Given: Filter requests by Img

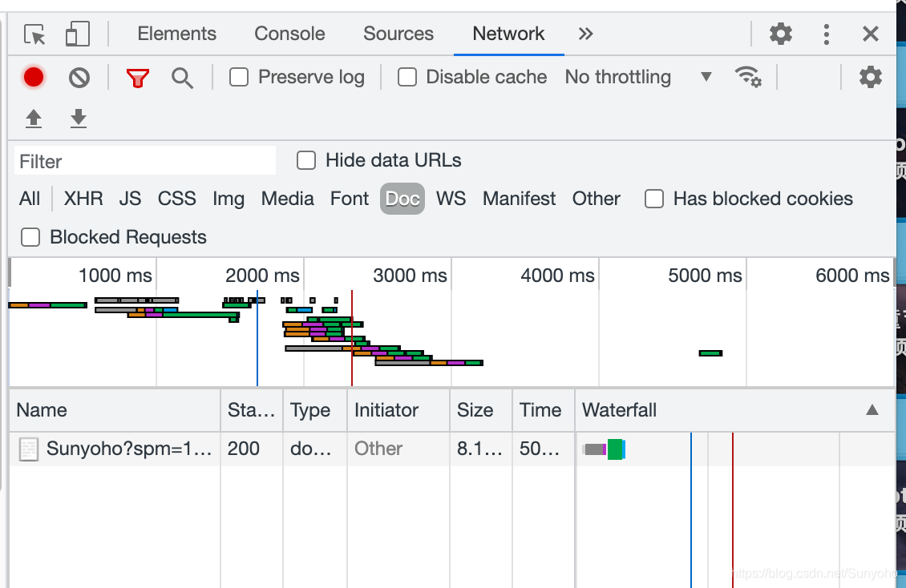Looking at the screenshot, I should pos(229,199).
